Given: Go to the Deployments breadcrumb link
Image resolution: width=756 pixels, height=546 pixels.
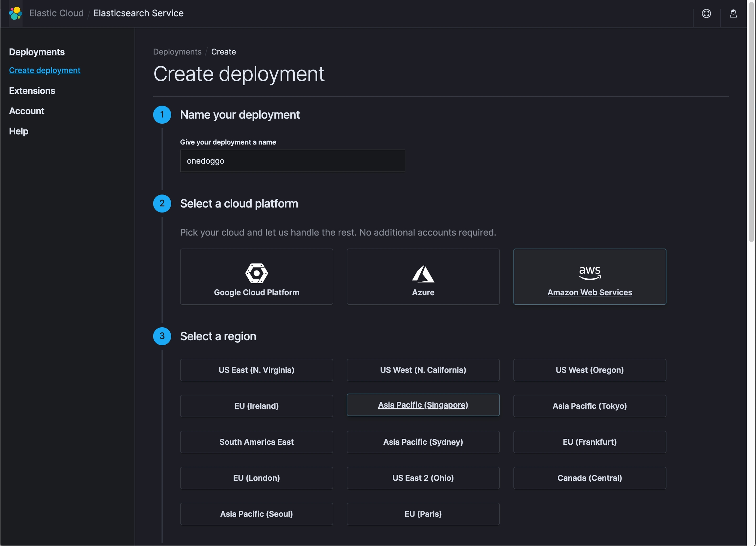Looking at the screenshot, I should [x=177, y=51].
